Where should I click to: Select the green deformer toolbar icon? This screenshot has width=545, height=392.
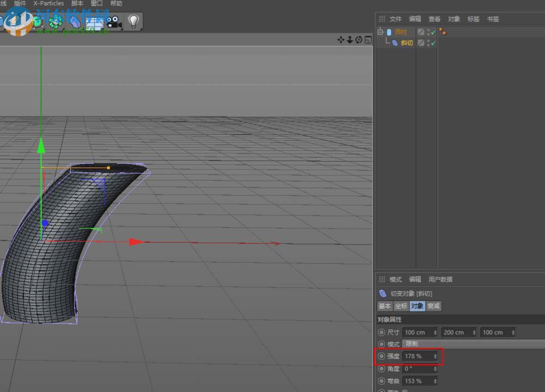coord(55,22)
